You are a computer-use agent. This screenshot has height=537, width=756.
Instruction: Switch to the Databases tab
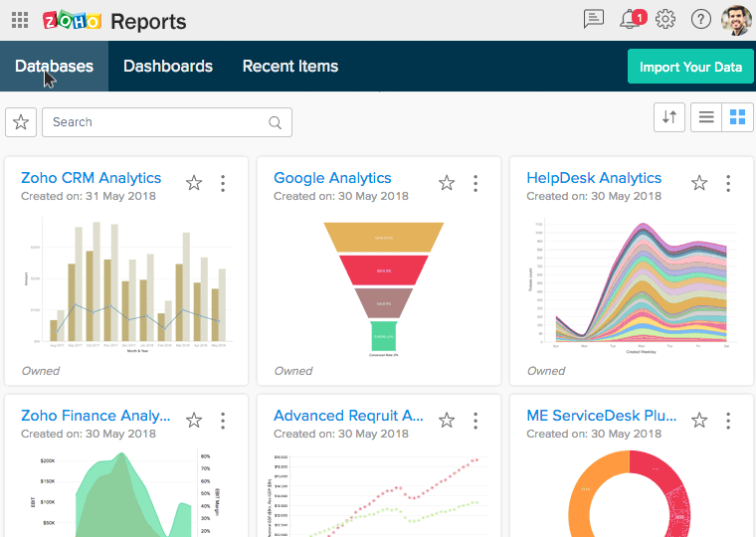pos(54,66)
